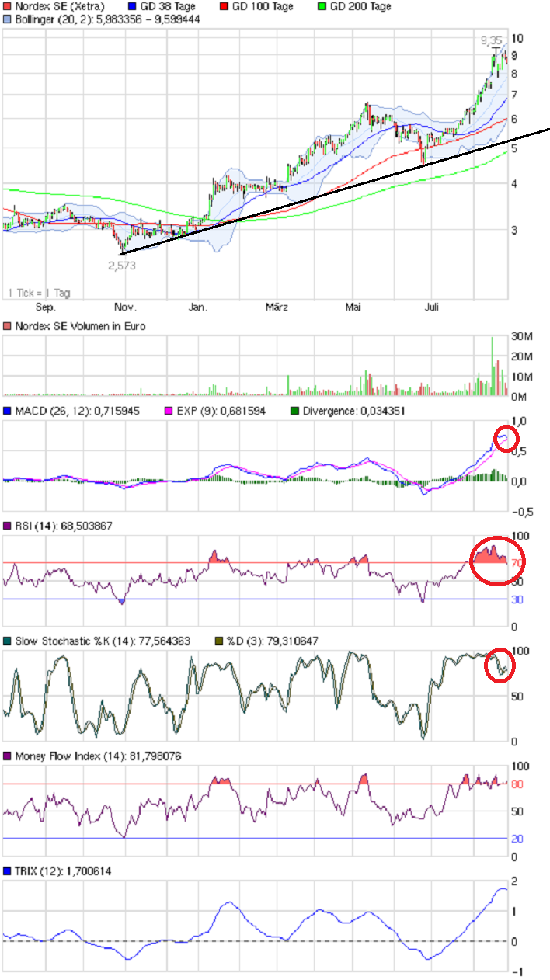Screen dimensions: 550x980
Task: Click the RSI (14) legend label
Action: [64, 526]
